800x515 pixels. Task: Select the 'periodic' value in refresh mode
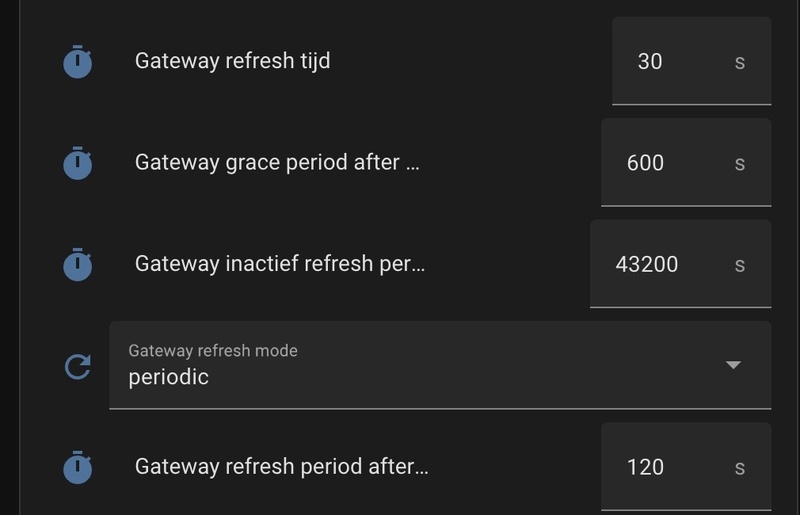tap(169, 377)
